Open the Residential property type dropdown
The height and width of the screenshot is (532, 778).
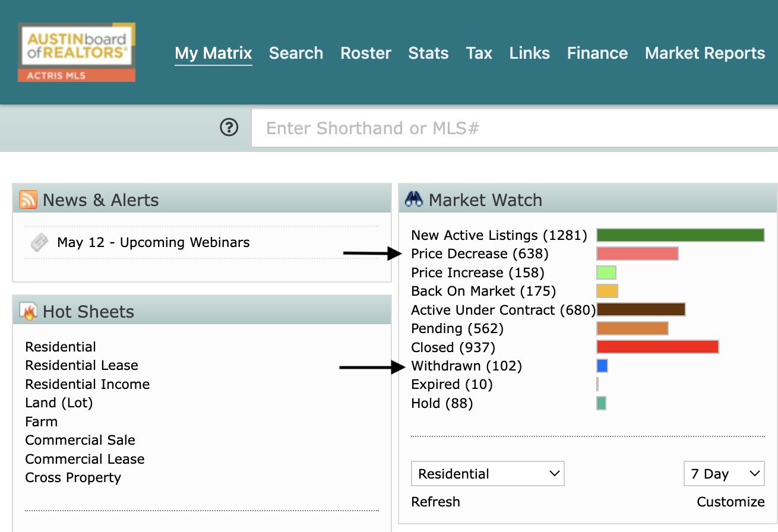(x=488, y=474)
